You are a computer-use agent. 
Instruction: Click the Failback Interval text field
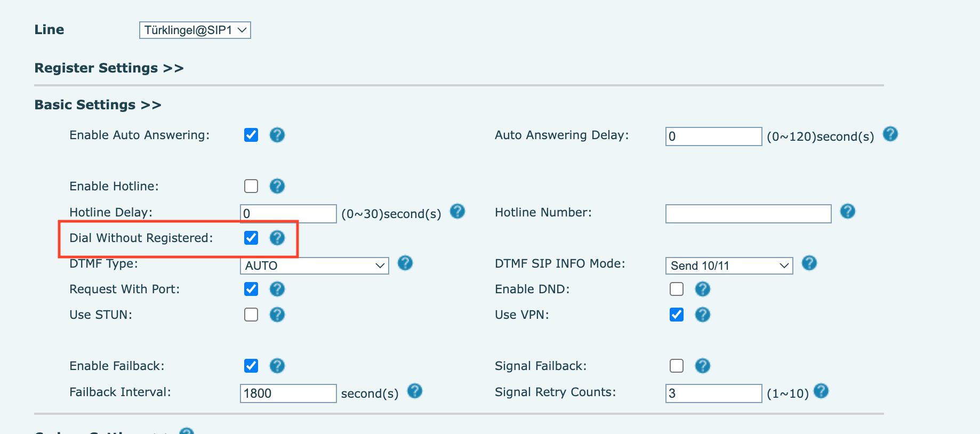tap(288, 393)
